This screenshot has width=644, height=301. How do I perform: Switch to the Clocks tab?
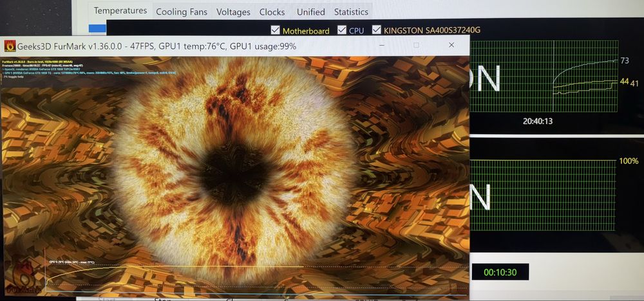tap(272, 12)
